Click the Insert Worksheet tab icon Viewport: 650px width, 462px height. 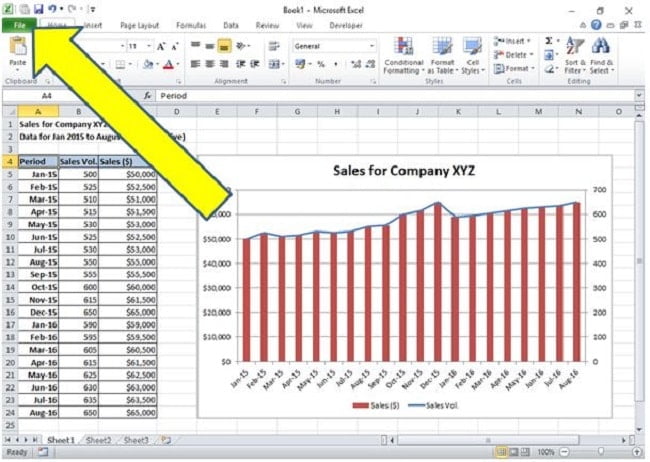pyautogui.click(x=166, y=440)
